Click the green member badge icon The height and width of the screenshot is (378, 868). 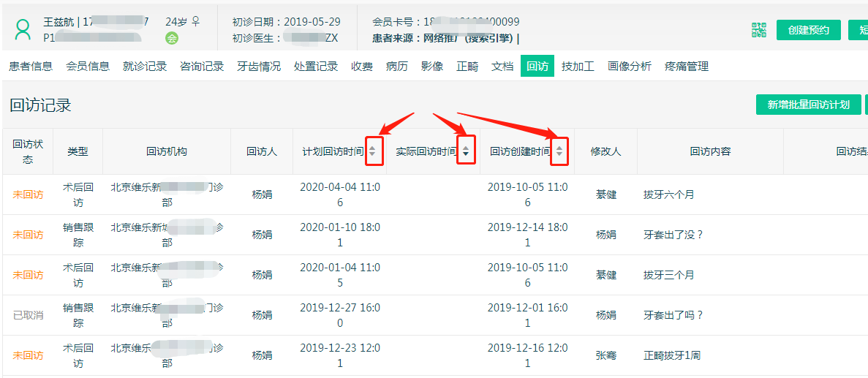click(x=172, y=38)
